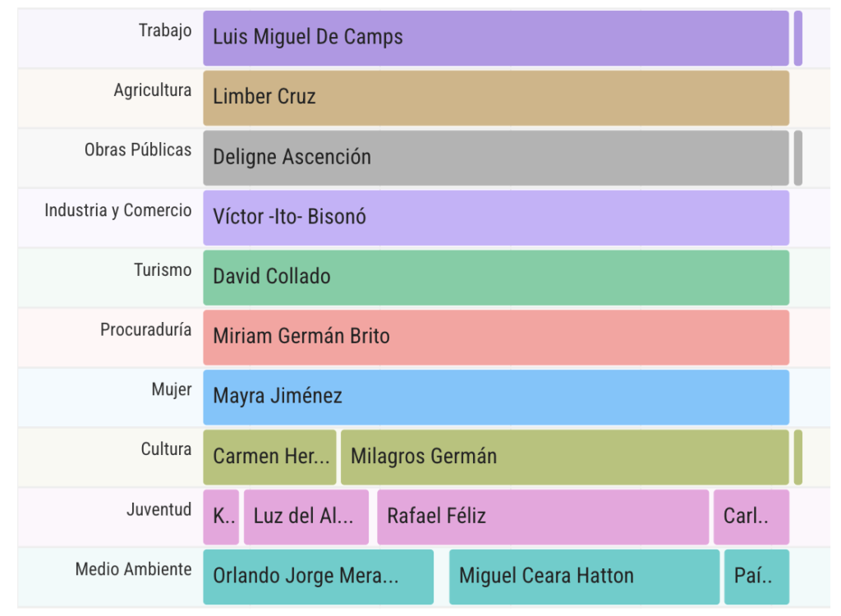Click the Carmen Her... segment
Viewport: 841px width, 616px height.
pyautogui.click(x=269, y=457)
